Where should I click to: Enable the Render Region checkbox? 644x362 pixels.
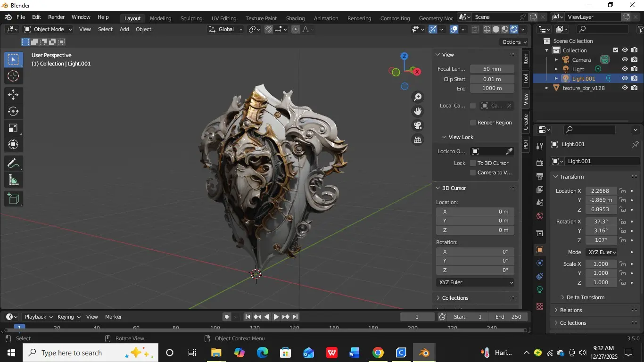(473, 123)
